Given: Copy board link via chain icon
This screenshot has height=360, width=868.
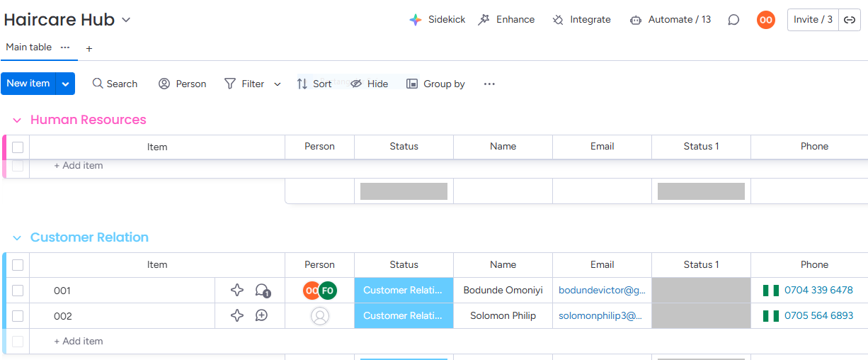Looking at the screenshot, I should coord(850,20).
